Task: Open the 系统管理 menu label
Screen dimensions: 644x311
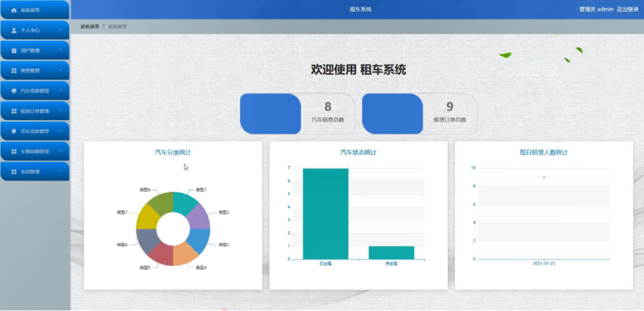Action: pos(30,171)
